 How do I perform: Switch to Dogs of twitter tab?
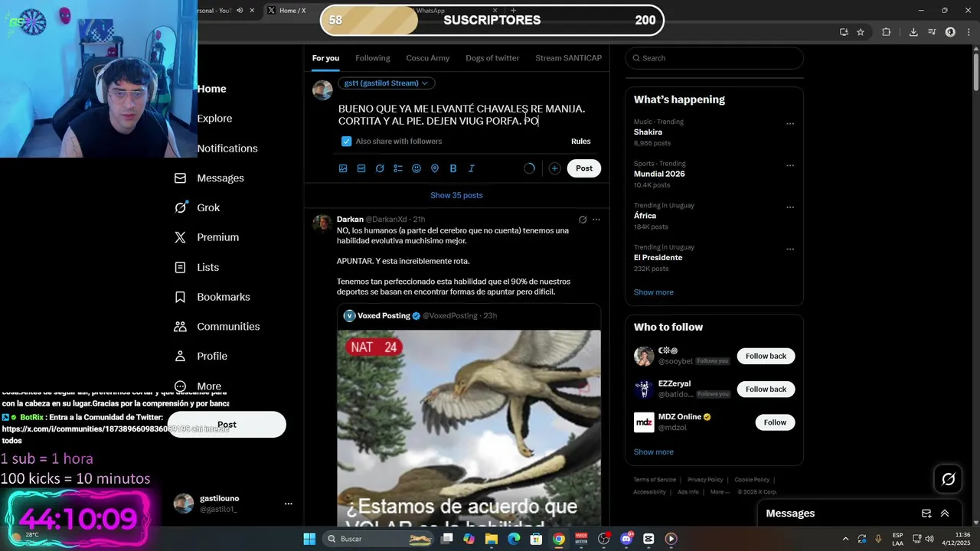(x=492, y=58)
